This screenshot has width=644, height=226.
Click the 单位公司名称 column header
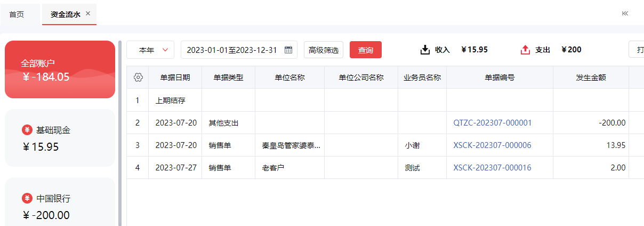click(361, 77)
